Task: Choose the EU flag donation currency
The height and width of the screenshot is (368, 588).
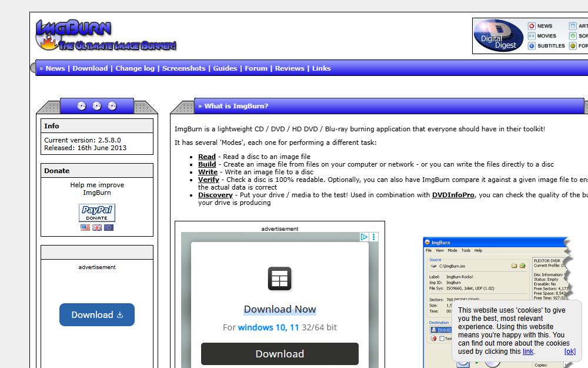Action: pos(109,227)
